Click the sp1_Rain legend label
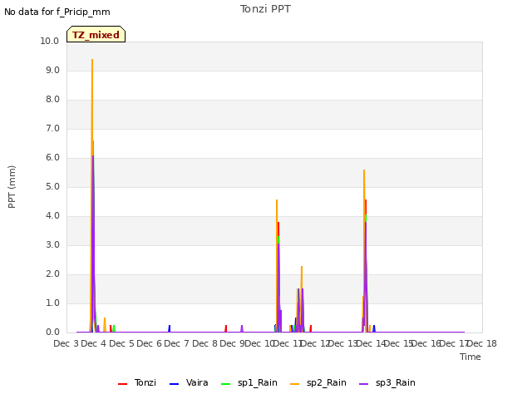 click(x=257, y=382)
